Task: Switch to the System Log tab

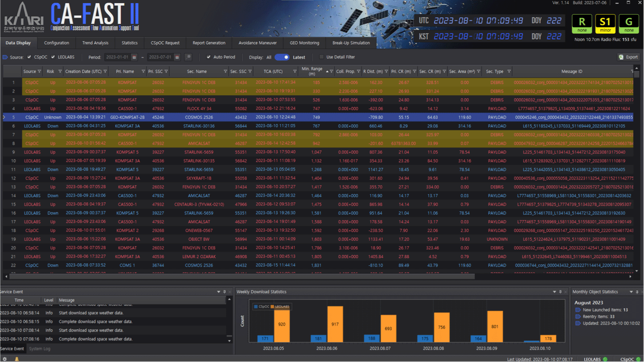Action: (x=40, y=349)
